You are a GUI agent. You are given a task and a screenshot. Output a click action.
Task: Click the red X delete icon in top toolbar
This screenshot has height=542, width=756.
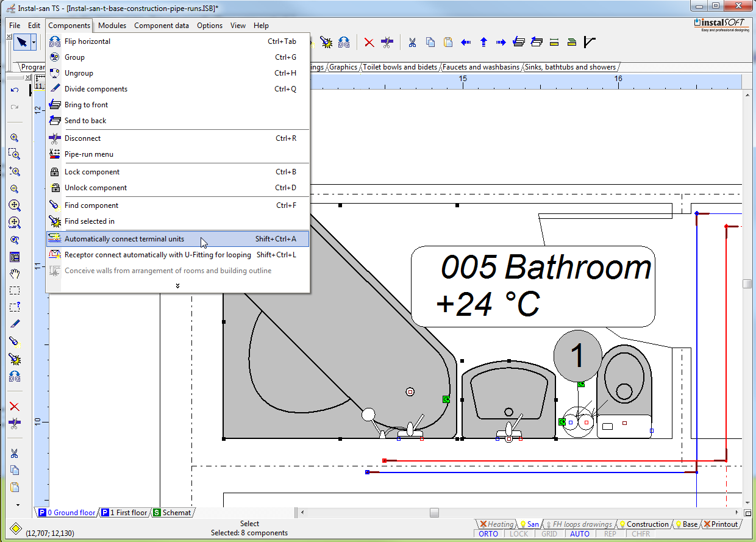point(369,42)
